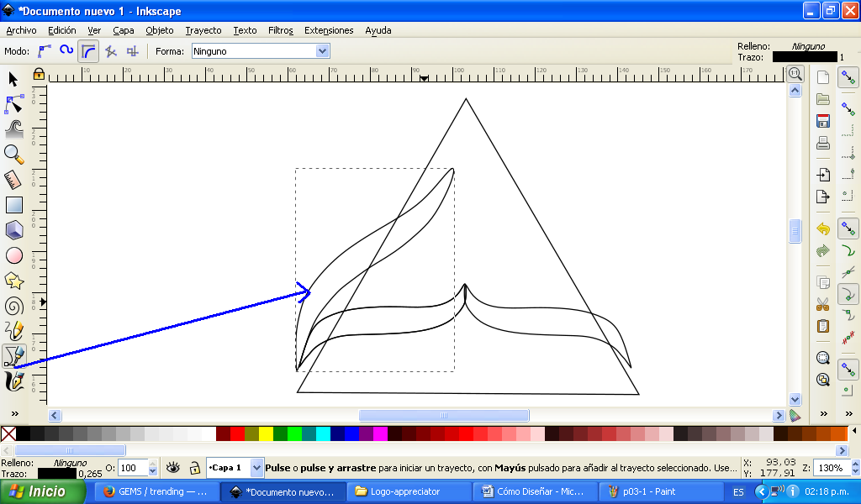The width and height of the screenshot is (861, 504).
Task: Set mode to paraxial line segments
Action: tap(132, 51)
